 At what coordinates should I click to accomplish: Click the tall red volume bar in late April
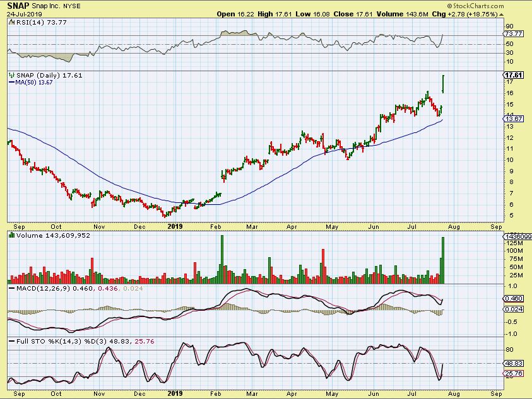[x=323, y=267]
